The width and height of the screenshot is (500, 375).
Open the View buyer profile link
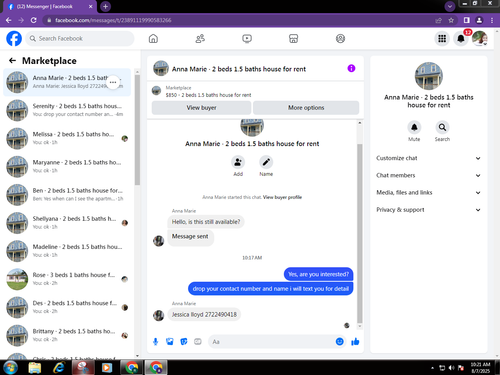(x=282, y=197)
